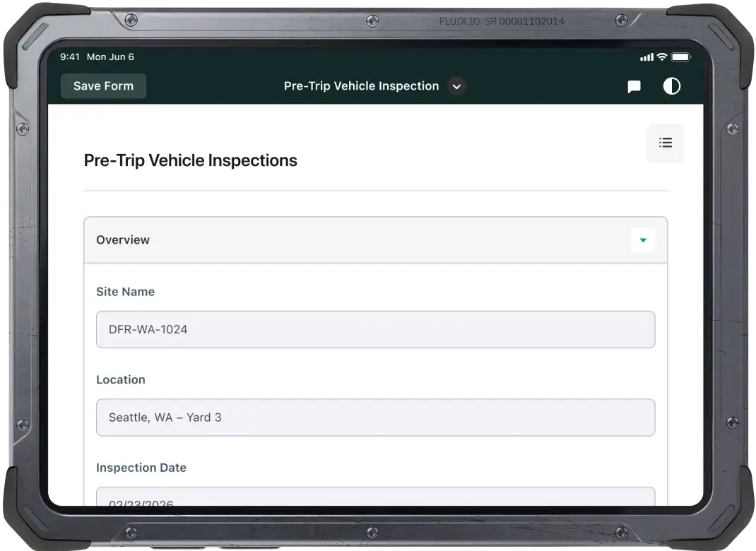Open the table of contents icon
This screenshot has width=756, height=551.
point(665,143)
